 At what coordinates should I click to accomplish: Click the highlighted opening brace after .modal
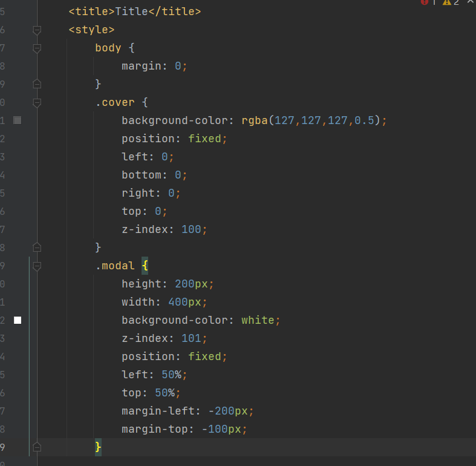click(x=145, y=266)
